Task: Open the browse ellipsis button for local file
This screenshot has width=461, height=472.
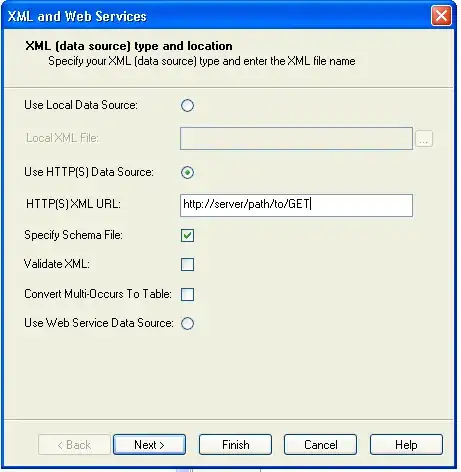Action: pos(424,139)
